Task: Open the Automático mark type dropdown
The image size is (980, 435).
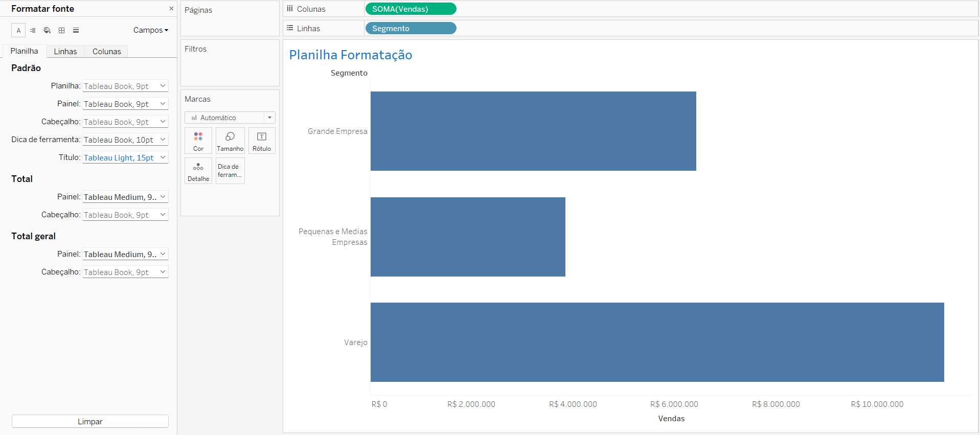Action: (x=230, y=118)
